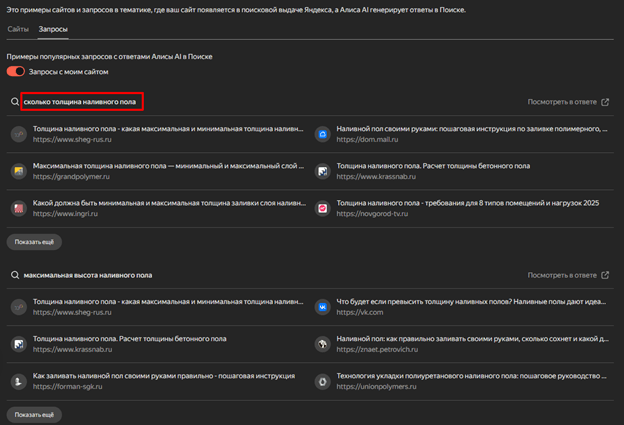This screenshot has height=425, width=624.
Task: Click the novgorod-tv.ru favicon
Action: tap(323, 208)
